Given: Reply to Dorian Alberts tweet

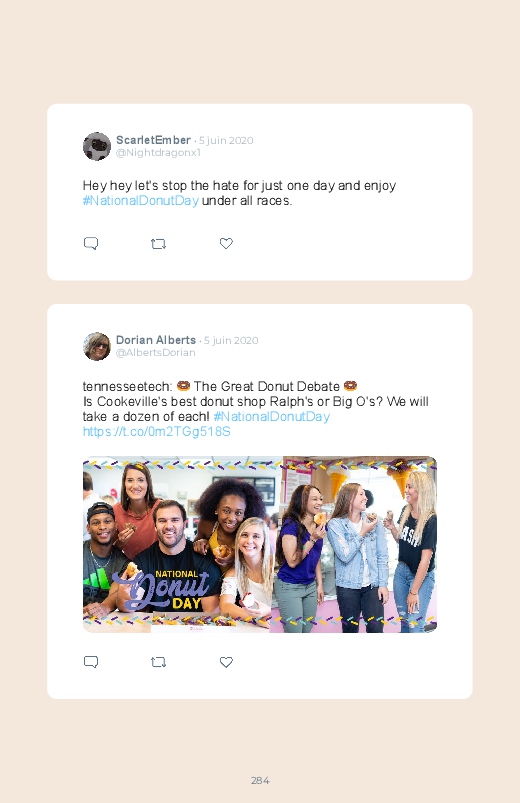Looking at the screenshot, I should pyautogui.click(x=91, y=662).
